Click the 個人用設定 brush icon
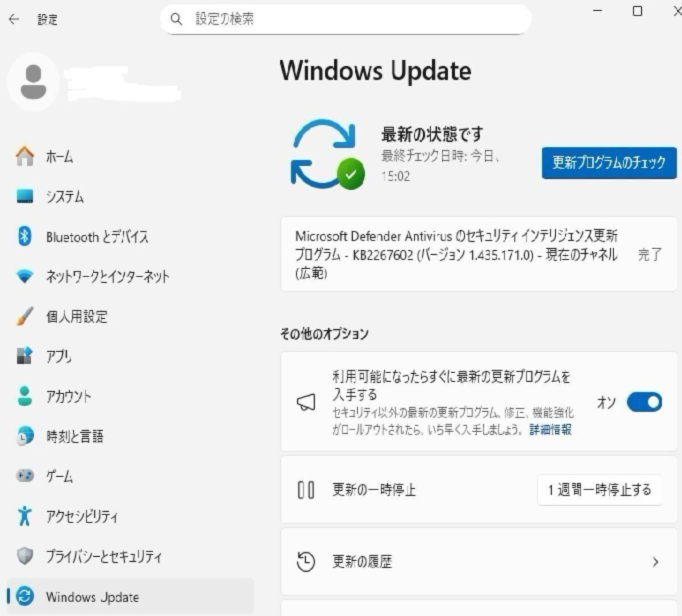 (x=25, y=317)
